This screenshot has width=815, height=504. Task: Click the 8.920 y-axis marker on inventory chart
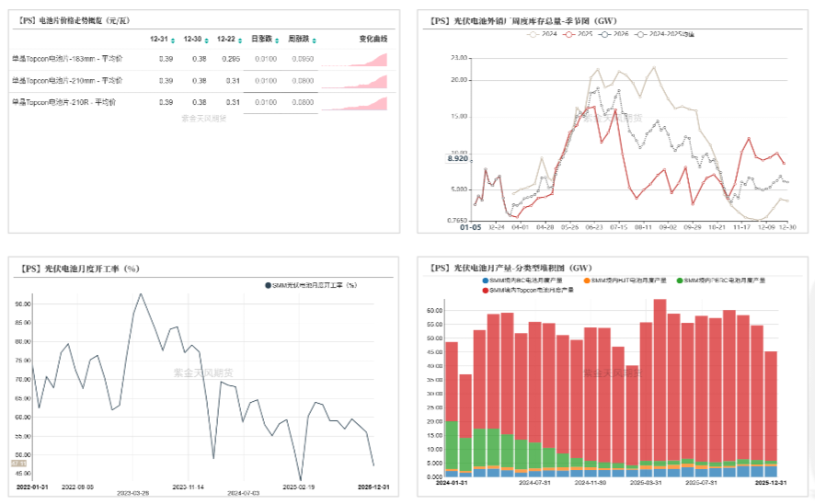point(458,158)
